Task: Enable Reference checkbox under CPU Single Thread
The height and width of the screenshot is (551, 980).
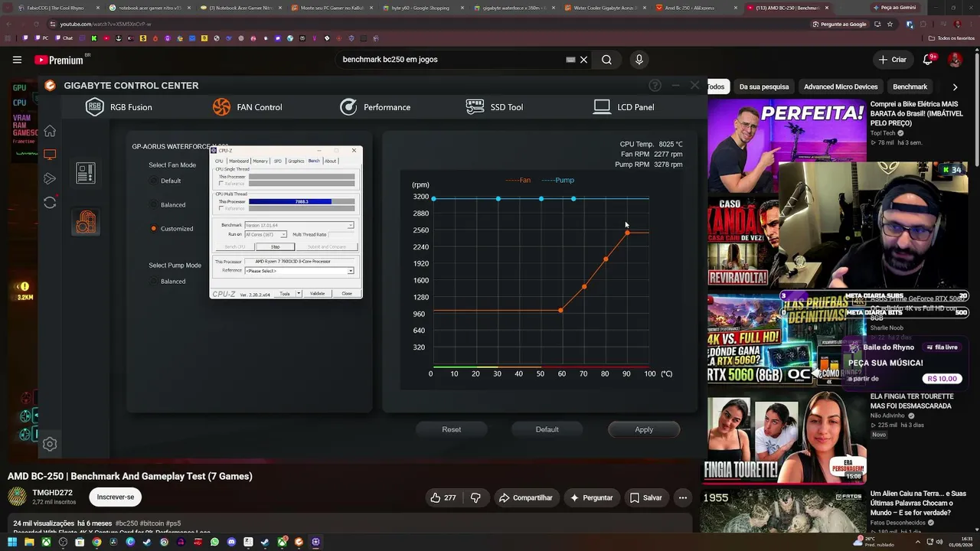Action: coord(221,184)
